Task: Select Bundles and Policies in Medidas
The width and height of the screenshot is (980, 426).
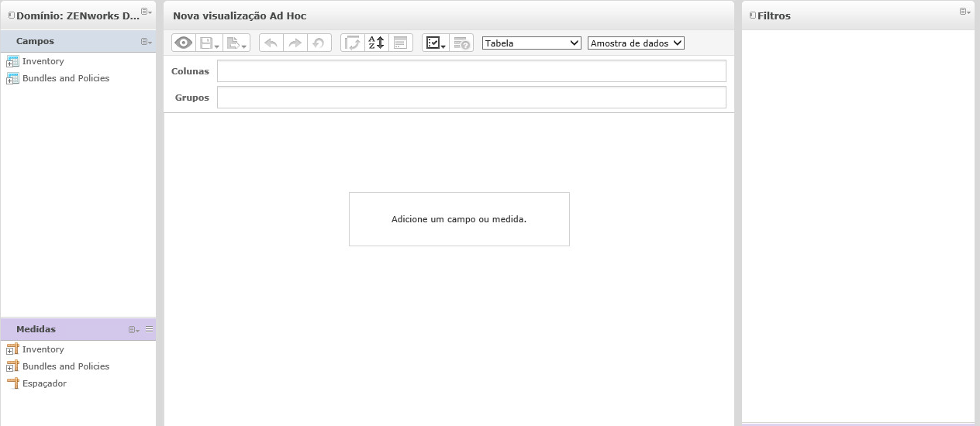Action: click(x=66, y=366)
